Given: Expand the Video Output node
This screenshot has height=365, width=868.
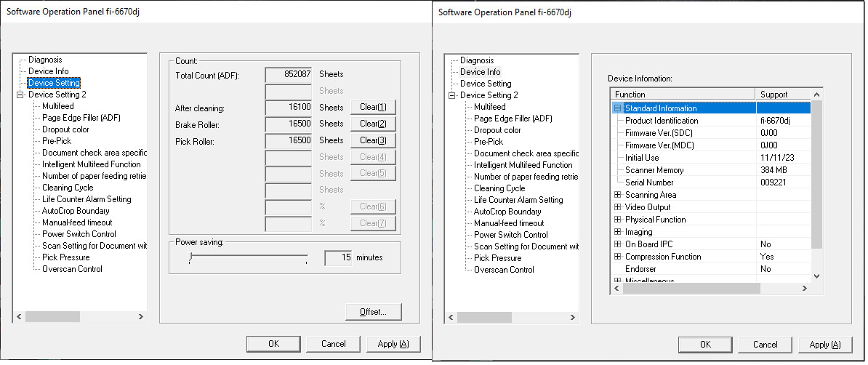Looking at the screenshot, I should pos(618,207).
